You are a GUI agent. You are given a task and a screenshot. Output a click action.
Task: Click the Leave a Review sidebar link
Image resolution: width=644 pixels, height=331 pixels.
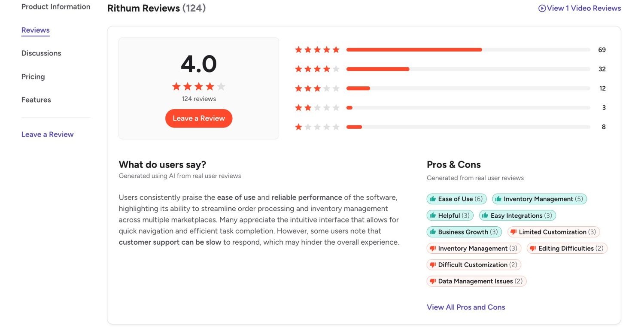click(48, 134)
